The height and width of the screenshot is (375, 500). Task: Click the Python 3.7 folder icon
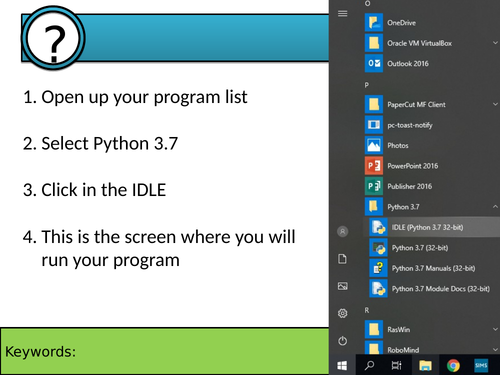pyautogui.click(x=374, y=207)
